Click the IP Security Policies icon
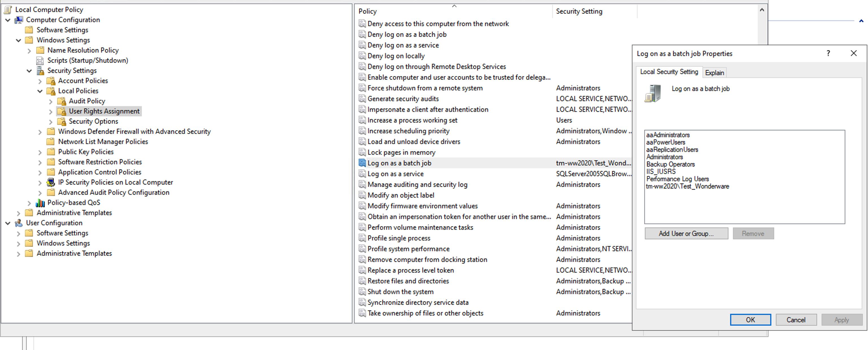The width and height of the screenshot is (868, 350). (51, 182)
